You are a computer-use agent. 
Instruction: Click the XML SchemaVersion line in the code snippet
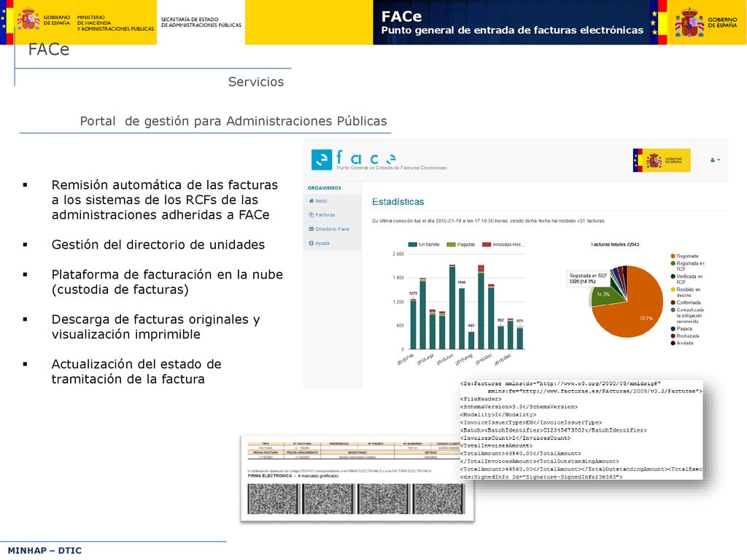tap(519, 407)
